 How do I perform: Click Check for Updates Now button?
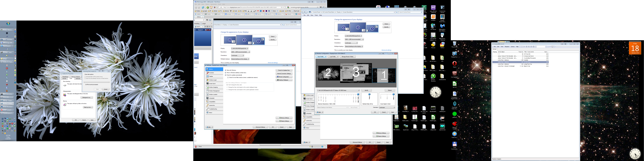(284, 70)
